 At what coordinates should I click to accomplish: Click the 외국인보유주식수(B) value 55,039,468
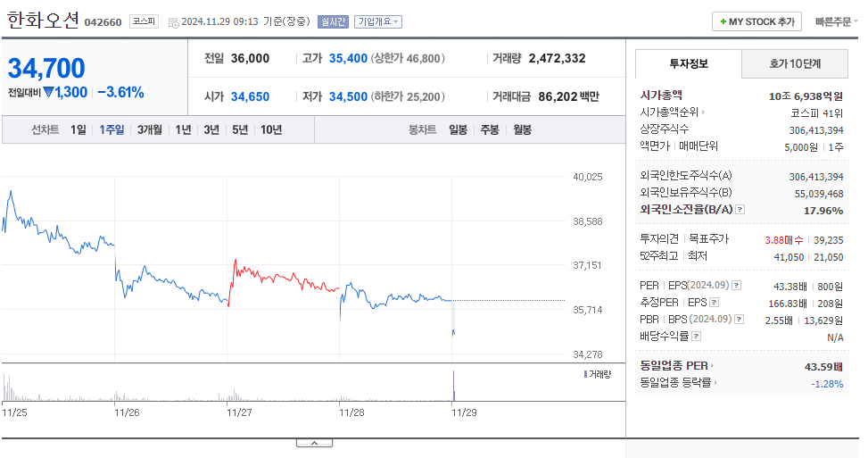click(x=819, y=194)
